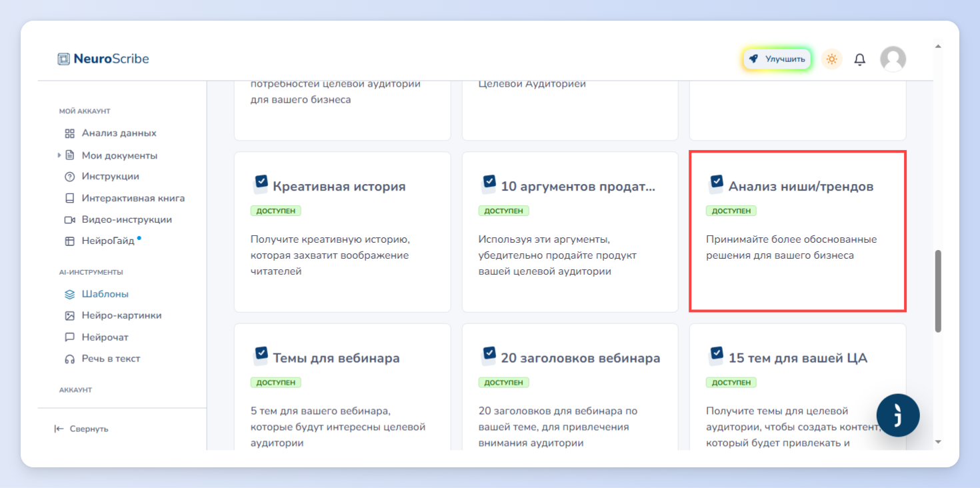Toggle the sun theme switcher
The image size is (980, 488).
coord(831,59)
